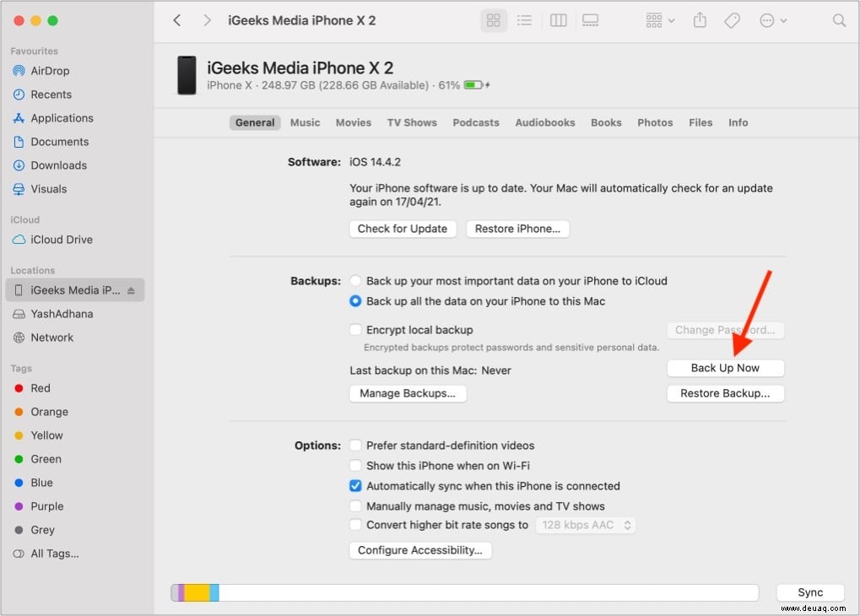The image size is (860, 616).
Task: Click the Share toolbar icon
Action: [700, 20]
